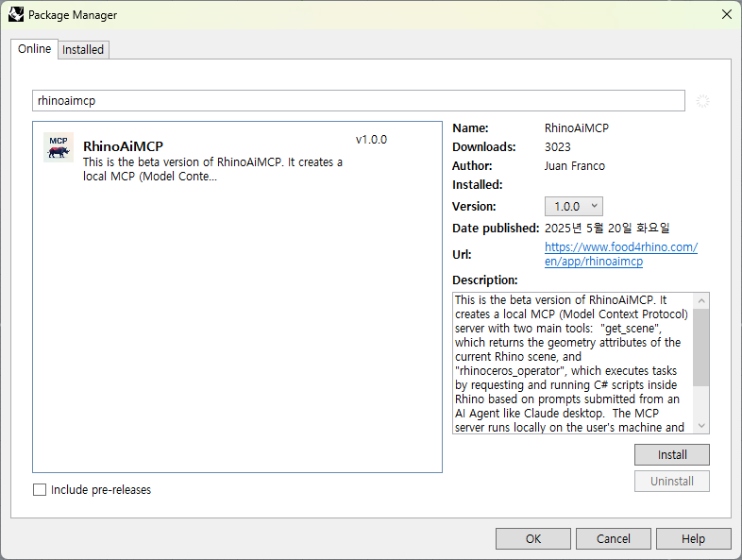
Task: Select the RhinoAiMCP package title
Action: click(123, 146)
